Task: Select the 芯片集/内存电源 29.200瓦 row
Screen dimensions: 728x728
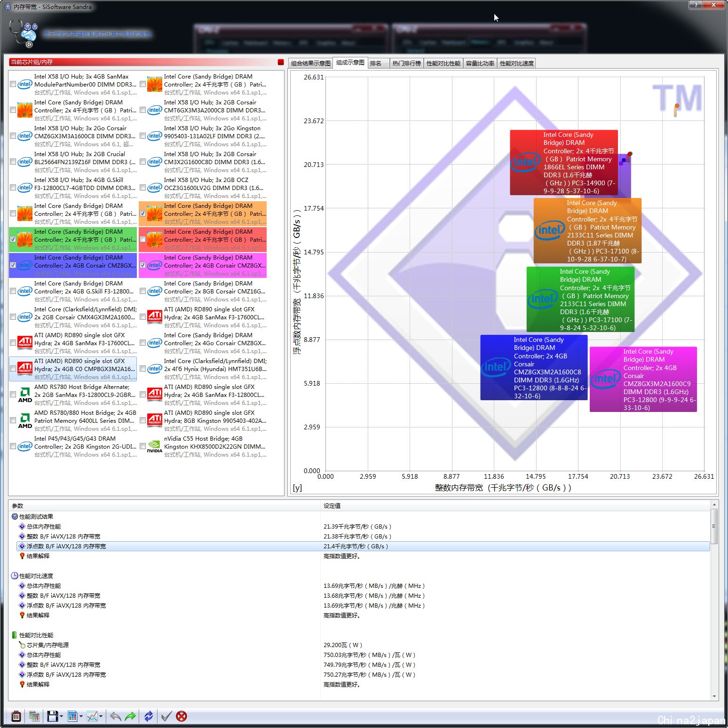Action: [x=363, y=645]
